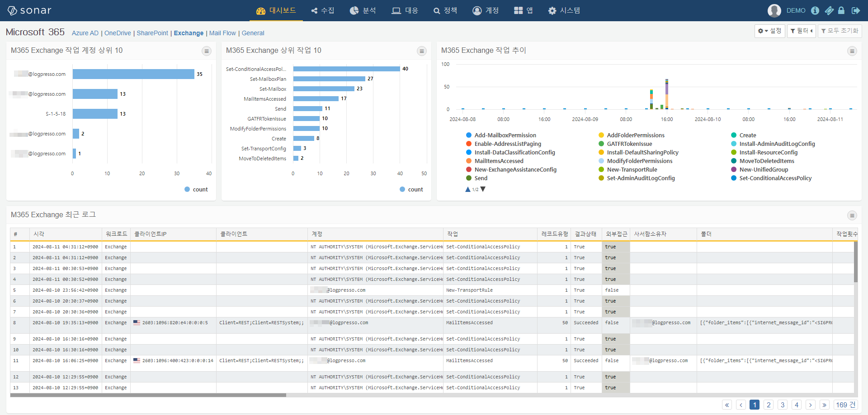Click the lock icon in header

[x=841, y=10]
